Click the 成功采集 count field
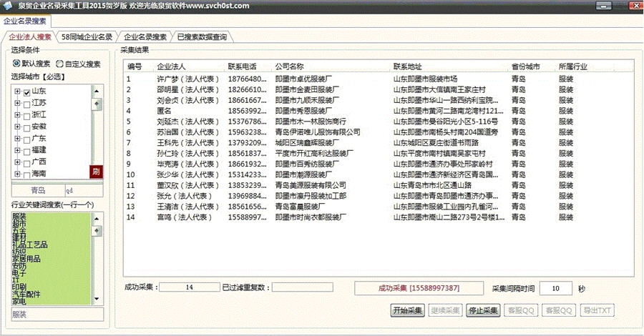 [190, 287]
